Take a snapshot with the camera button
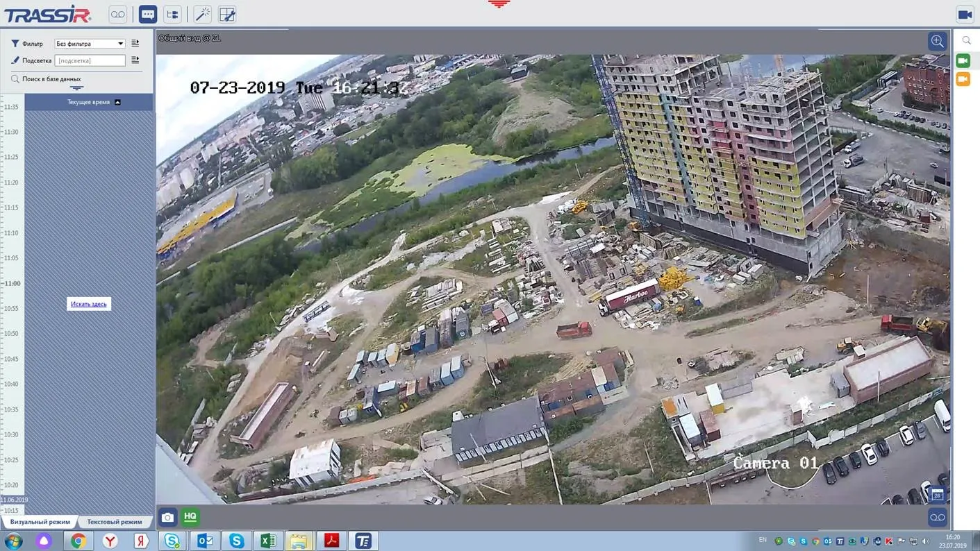Screen dimensions: 980x551 pos(167,517)
